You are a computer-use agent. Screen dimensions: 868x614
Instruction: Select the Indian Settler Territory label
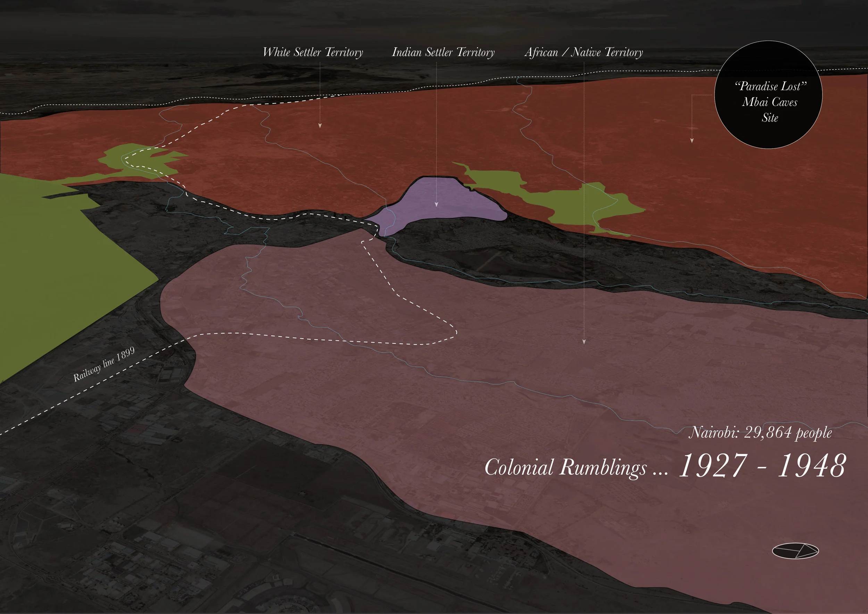coord(443,52)
